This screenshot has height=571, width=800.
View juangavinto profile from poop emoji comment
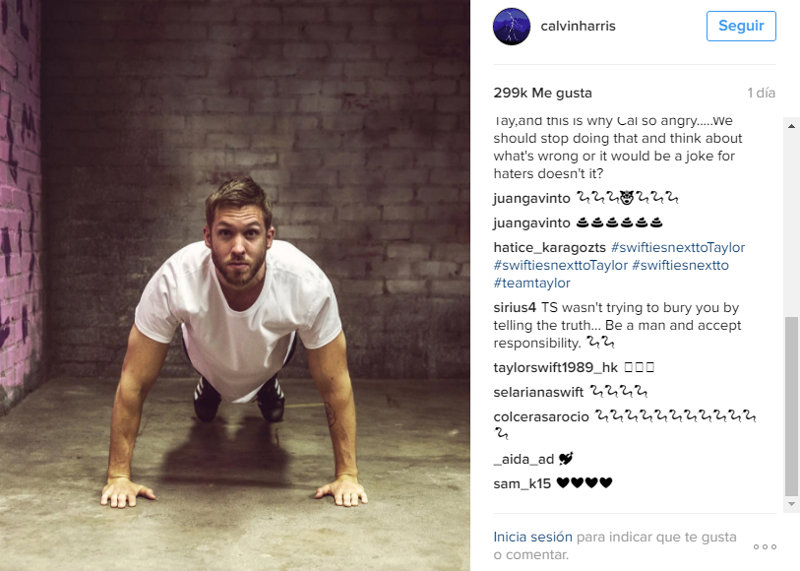tap(531, 223)
